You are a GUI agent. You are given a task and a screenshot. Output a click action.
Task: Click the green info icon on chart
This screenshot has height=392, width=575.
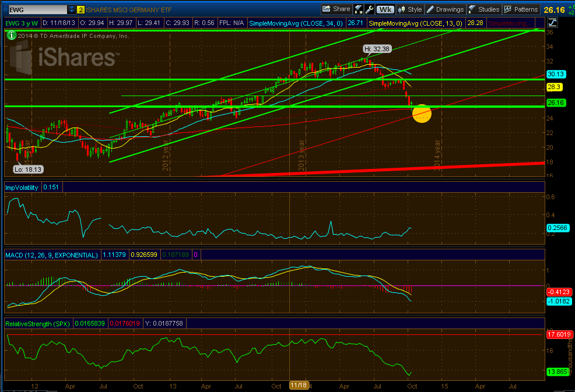tap(11, 35)
